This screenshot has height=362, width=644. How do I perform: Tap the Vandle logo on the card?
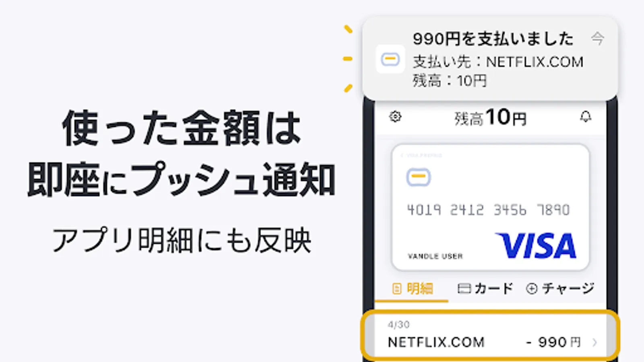click(x=419, y=177)
